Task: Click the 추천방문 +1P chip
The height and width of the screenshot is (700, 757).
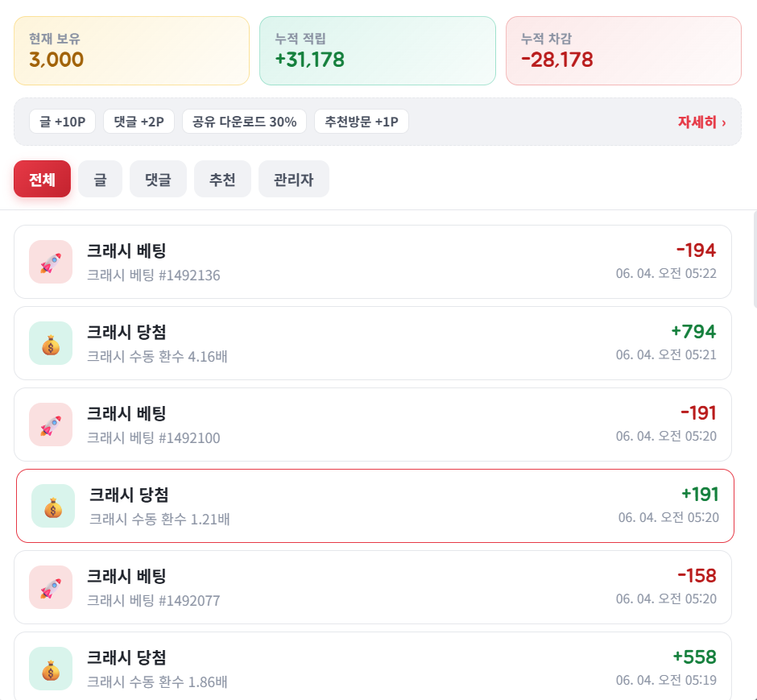Action: 361,121
